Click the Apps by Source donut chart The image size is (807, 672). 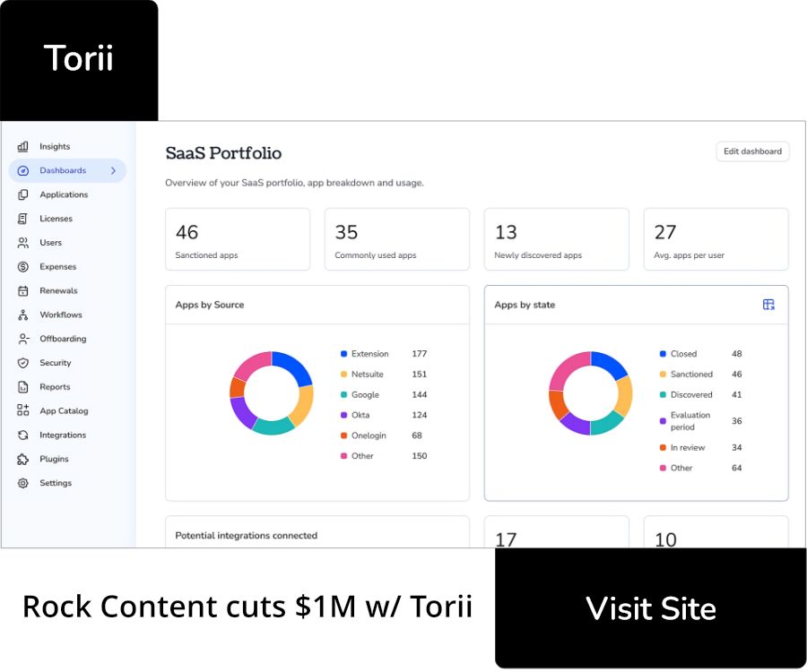(271, 393)
